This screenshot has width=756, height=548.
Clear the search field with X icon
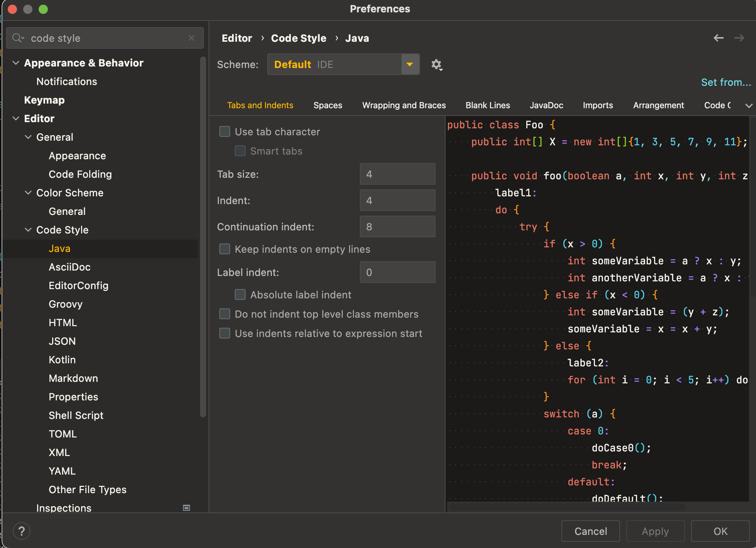pos(192,38)
